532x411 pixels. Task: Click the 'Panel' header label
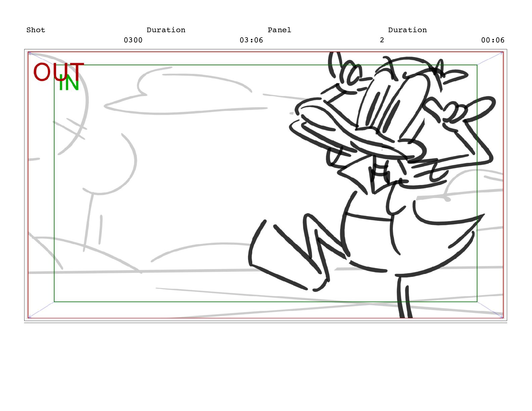click(279, 30)
